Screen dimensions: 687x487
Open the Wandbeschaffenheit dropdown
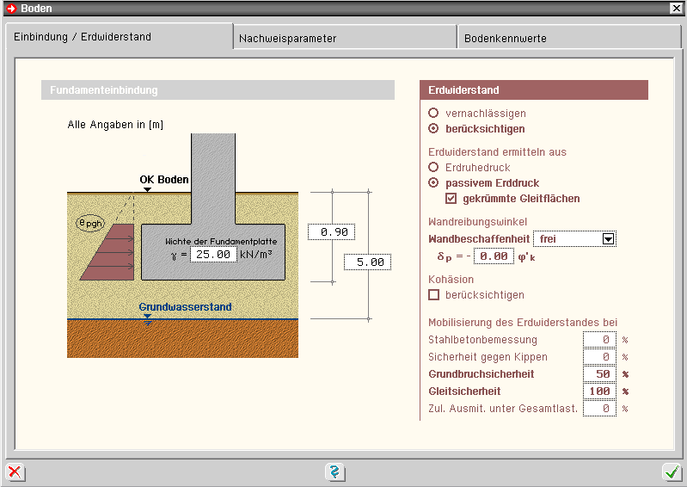608,239
